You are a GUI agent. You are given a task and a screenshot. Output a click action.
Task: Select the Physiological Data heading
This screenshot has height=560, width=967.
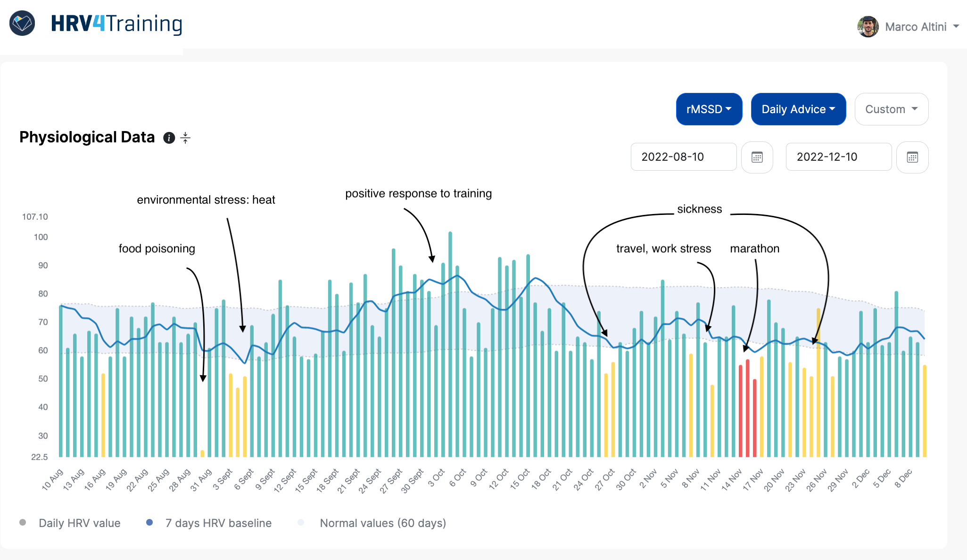click(87, 137)
